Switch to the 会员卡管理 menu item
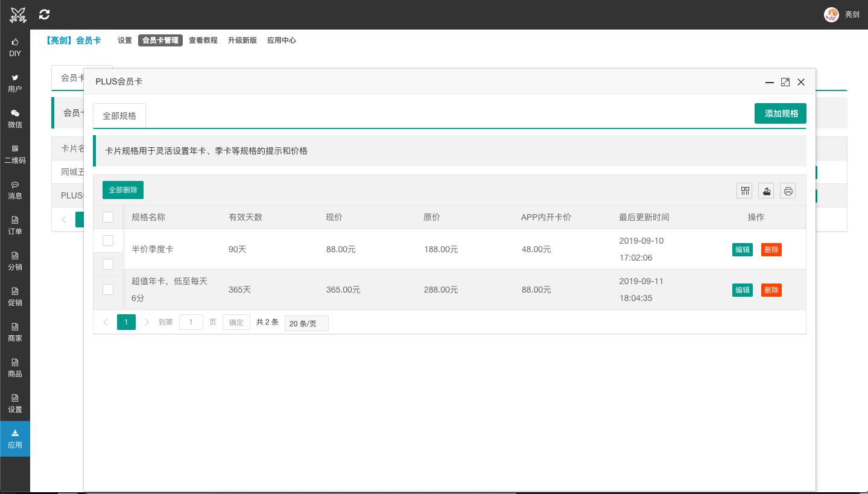The width and height of the screenshot is (868, 494). coord(160,40)
